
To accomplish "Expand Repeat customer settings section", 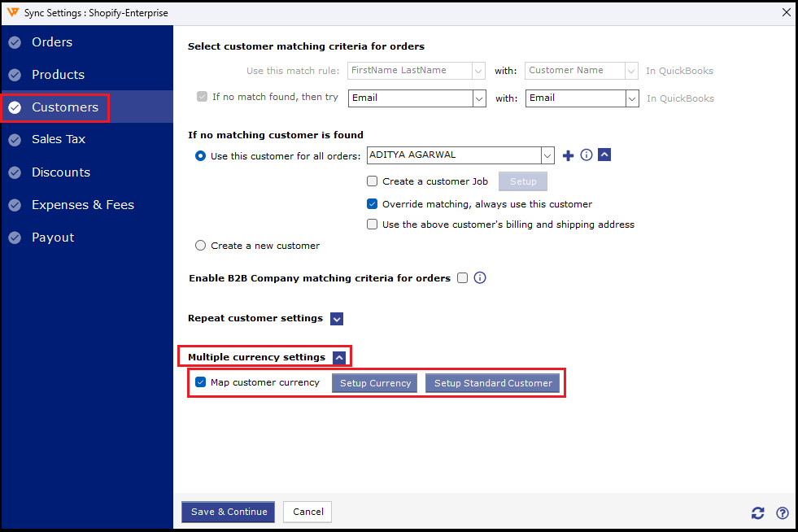I will coord(337,319).
